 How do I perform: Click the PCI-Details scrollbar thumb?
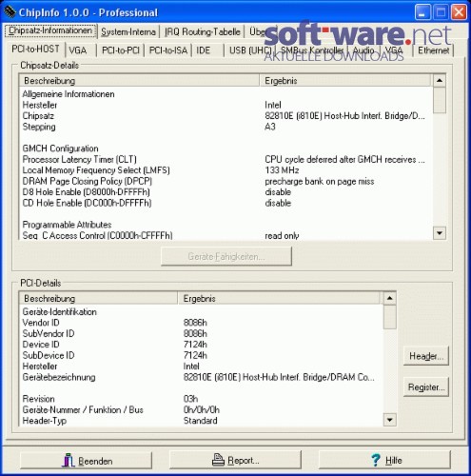390,317
